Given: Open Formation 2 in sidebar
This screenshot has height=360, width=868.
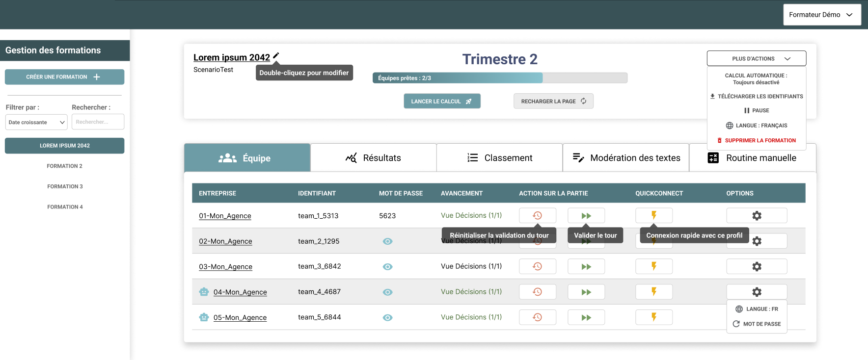Looking at the screenshot, I should (x=64, y=166).
